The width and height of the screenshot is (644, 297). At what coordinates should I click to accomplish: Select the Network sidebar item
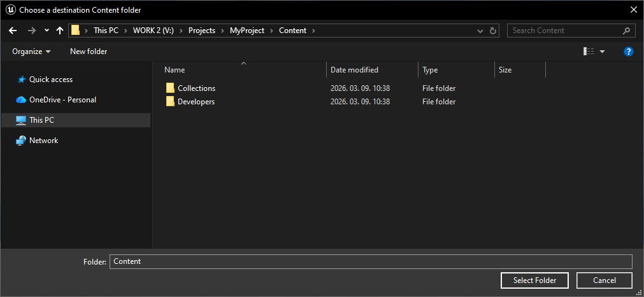click(x=43, y=141)
